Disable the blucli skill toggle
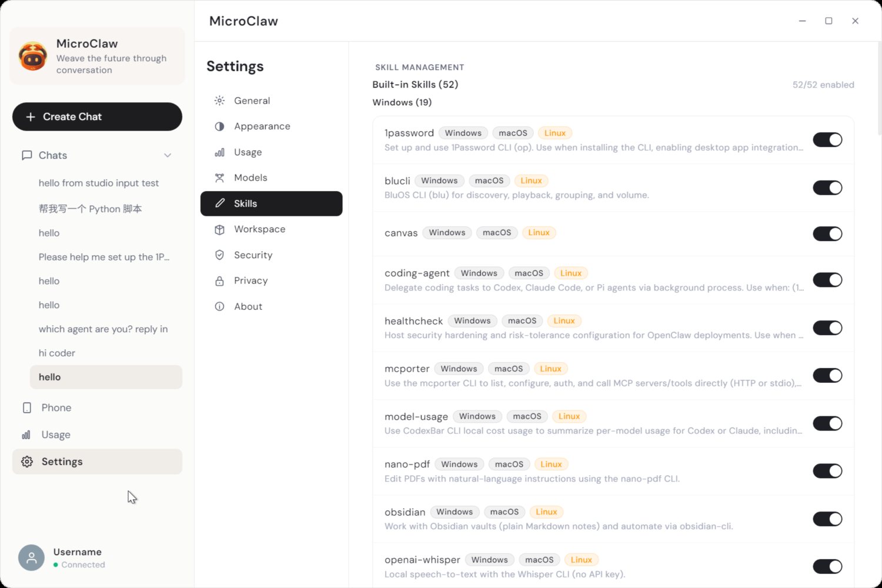Viewport: 882px width, 588px height. click(x=827, y=188)
